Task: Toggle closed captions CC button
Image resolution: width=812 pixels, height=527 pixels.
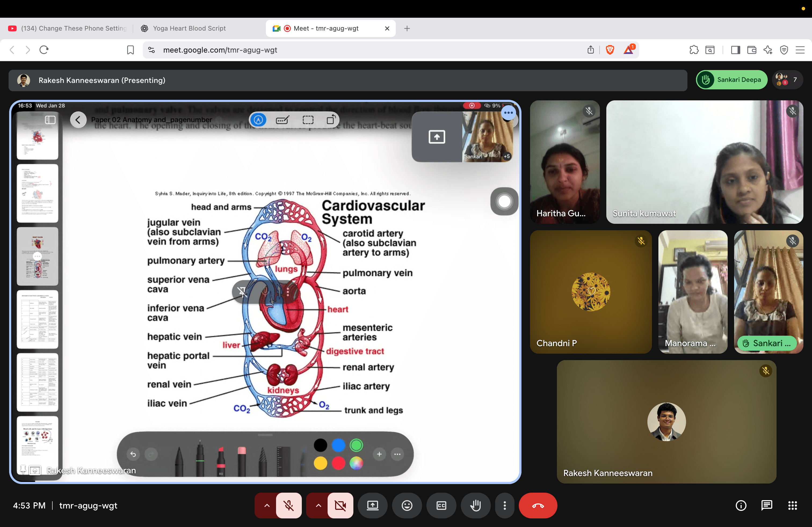Action: click(441, 506)
